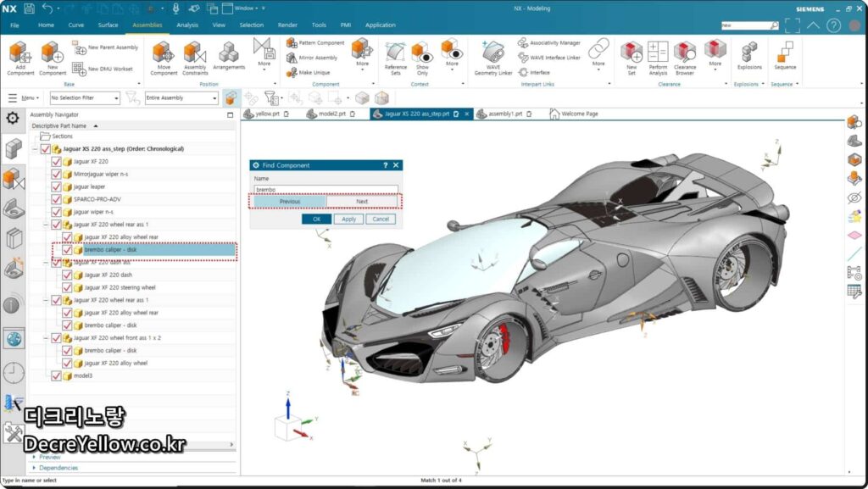This screenshot has width=868, height=489.
Task: Uncheck Jaguar XF 220 component
Action: (x=56, y=162)
